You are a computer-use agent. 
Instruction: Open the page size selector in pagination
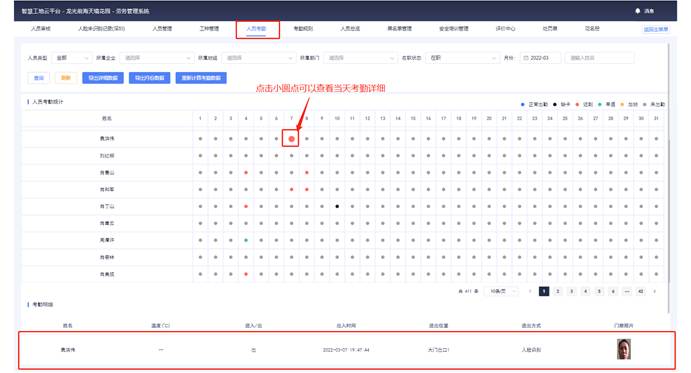click(x=502, y=291)
